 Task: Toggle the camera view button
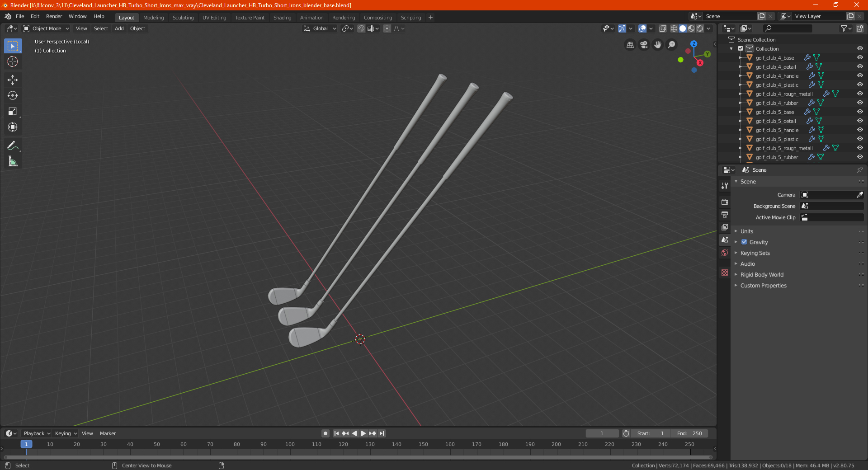click(644, 45)
